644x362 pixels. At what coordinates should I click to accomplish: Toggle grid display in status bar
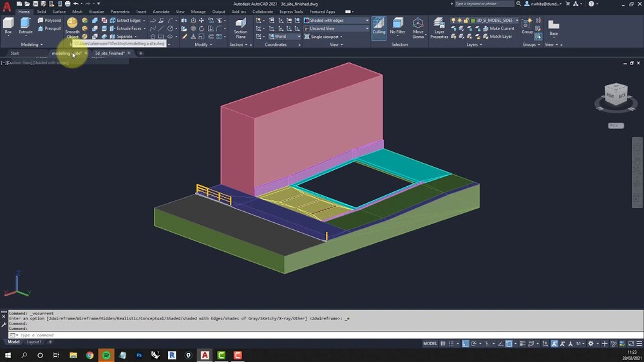point(444,344)
